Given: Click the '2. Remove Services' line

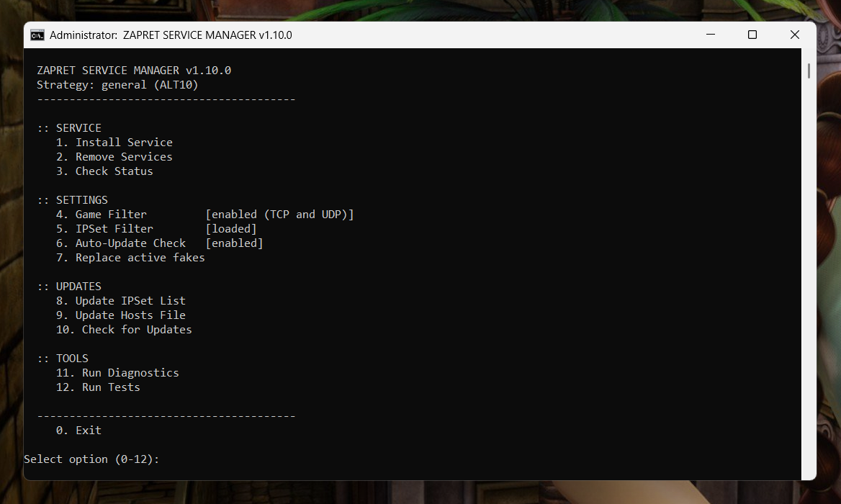Looking at the screenshot, I should (114, 156).
